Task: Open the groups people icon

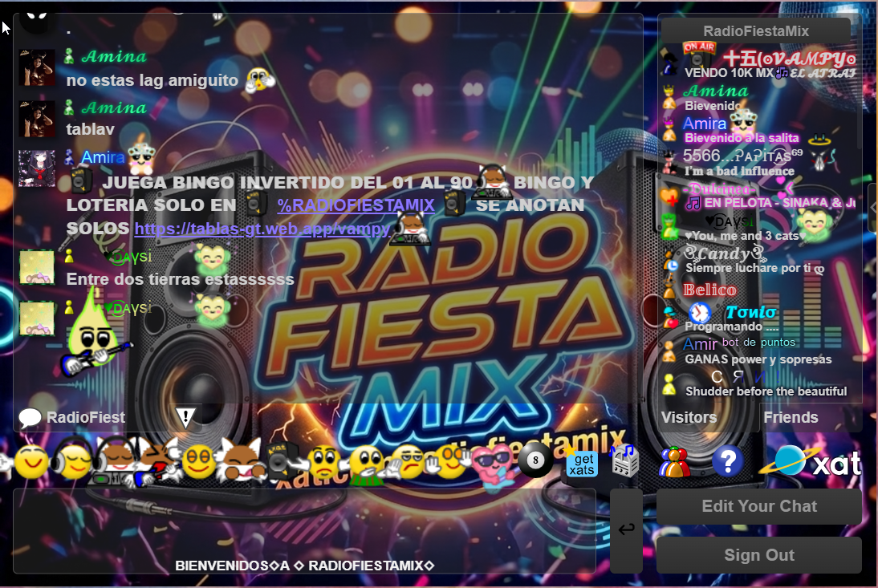Action: tap(675, 462)
